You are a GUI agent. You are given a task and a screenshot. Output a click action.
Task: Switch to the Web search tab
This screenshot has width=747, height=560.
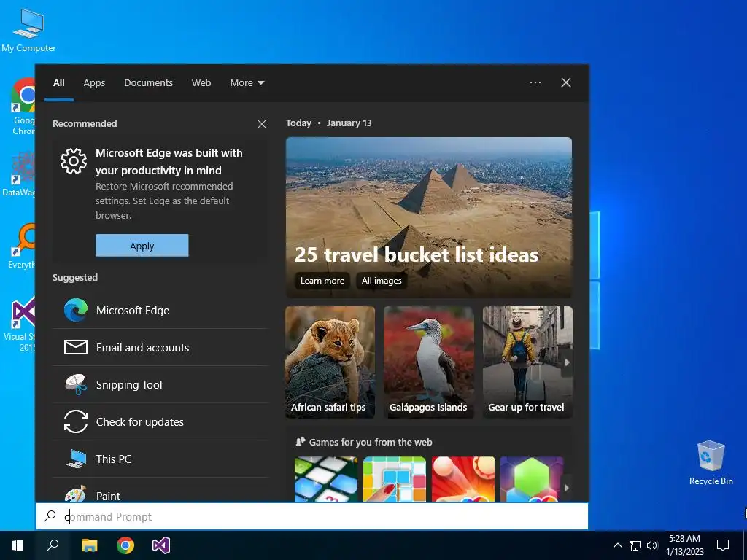click(201, 83)
